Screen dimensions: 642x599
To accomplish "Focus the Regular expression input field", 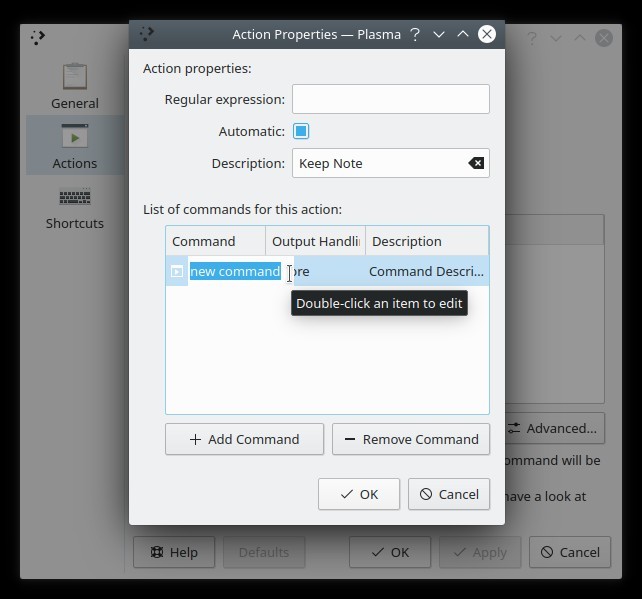I will coord(391,99).
